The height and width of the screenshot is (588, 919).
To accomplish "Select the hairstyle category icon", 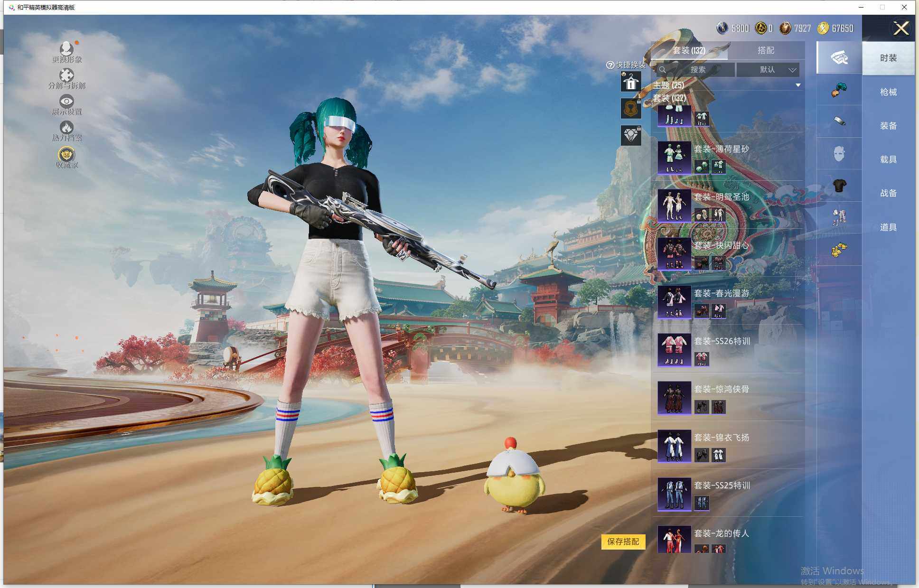I will (x=839, y=90).
